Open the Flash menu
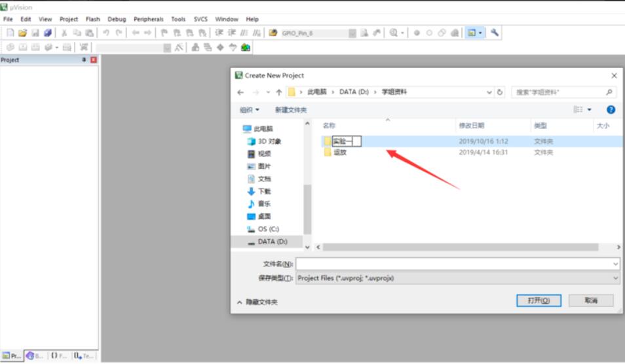The image size is (625, 364). 92,19
